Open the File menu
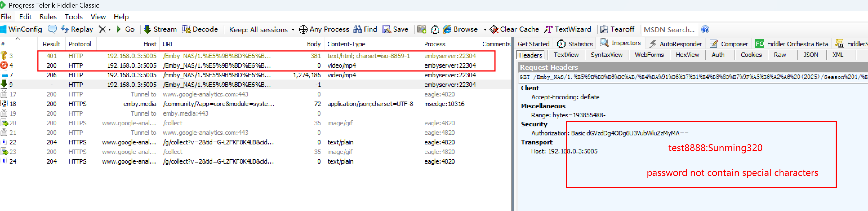Screen dimensions: 868x211 click(6, 17)
